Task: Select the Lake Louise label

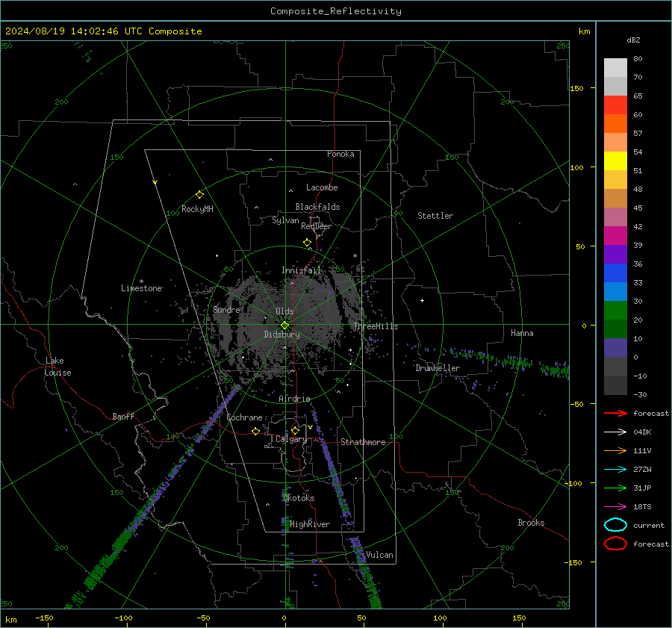Action: coord(57,367)
